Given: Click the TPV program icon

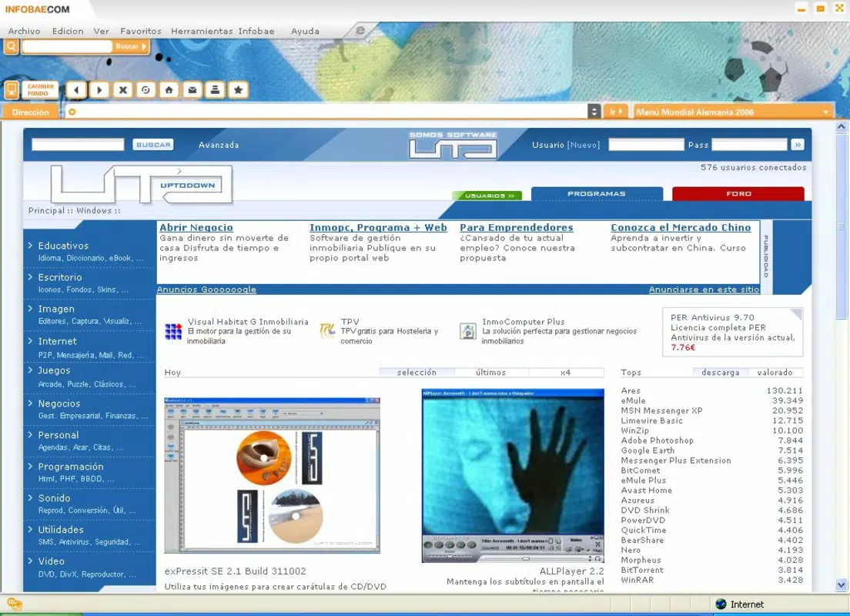Looking at the screenshot, I should pos(327,330).
